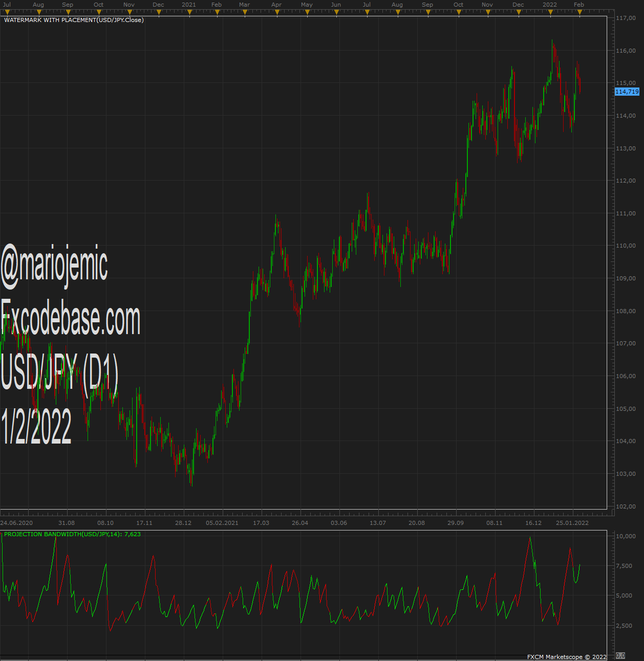Click the 107,00 price axis label
The image size is (644, 661).
pyautogui.click(x=626, y=343)
